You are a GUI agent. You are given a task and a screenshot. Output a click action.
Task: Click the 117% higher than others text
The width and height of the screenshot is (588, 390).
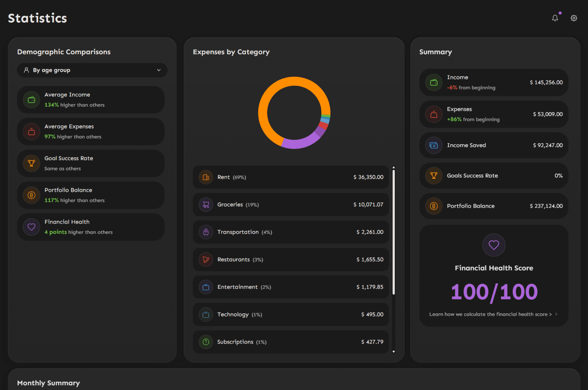(75, 201)
